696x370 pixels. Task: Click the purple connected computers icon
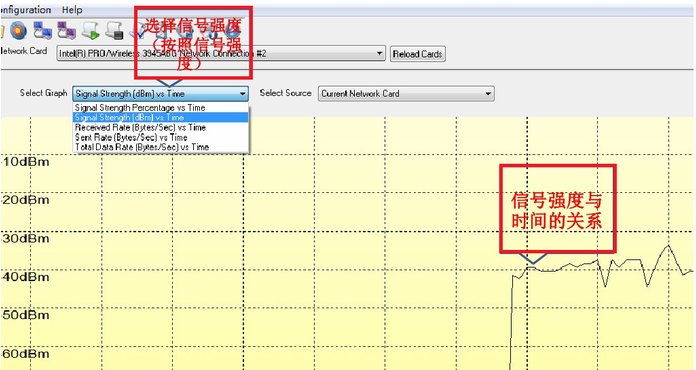coord(67,31)
